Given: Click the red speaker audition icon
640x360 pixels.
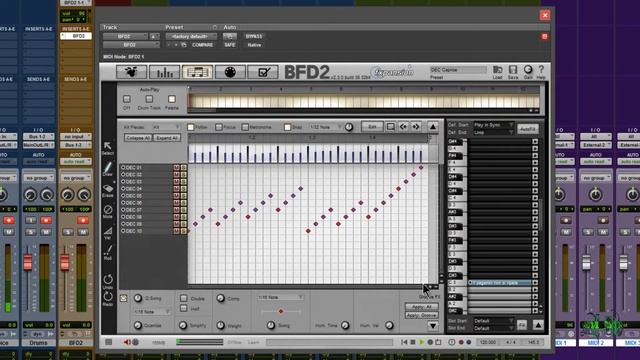Looking at the screenshot, I should (127, 342).
